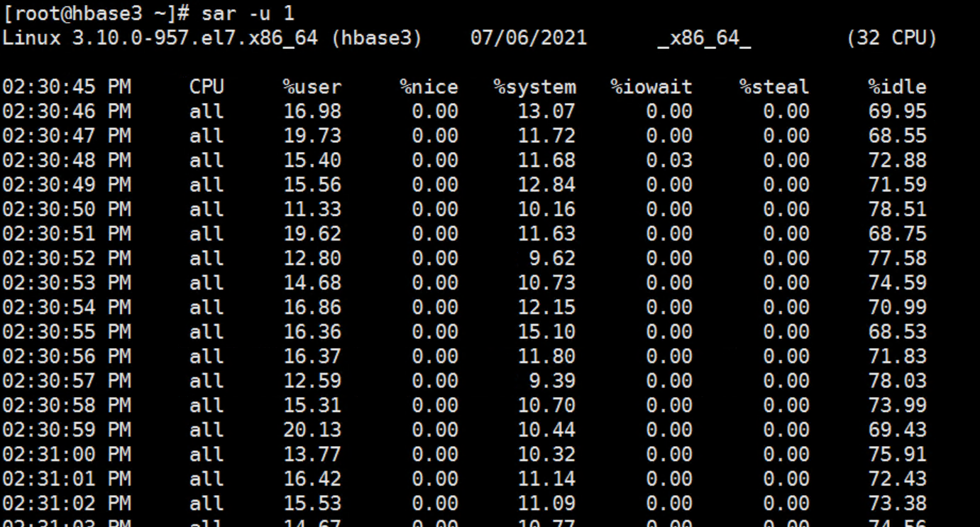Click %system value '9.62'
980x527 pixels.
coord(552,259)
